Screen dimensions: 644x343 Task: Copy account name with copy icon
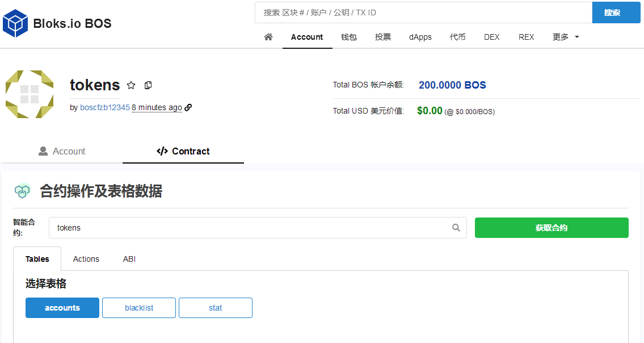[x=148, y=85]
